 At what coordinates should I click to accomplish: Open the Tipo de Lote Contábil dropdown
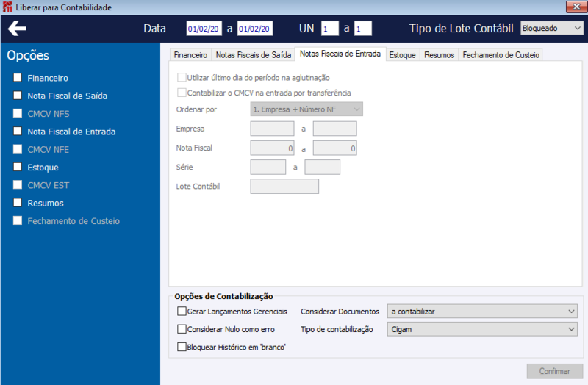552,28
